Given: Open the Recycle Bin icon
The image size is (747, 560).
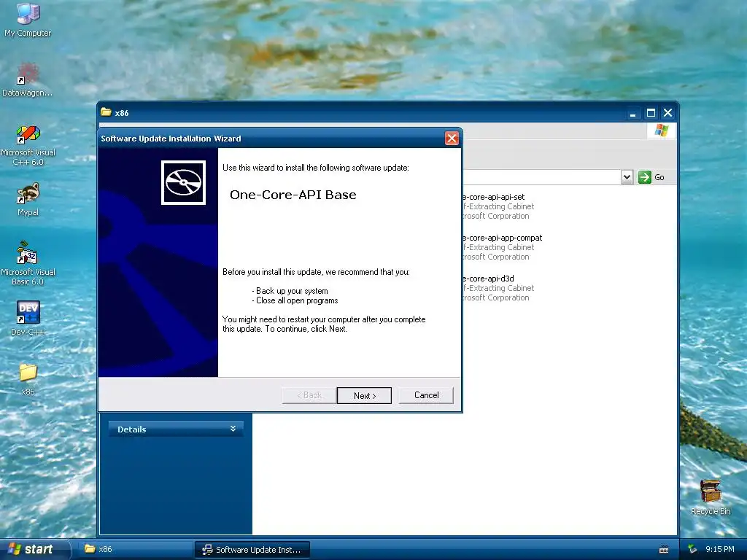Looking at the screenshot, I should [711, 497].
